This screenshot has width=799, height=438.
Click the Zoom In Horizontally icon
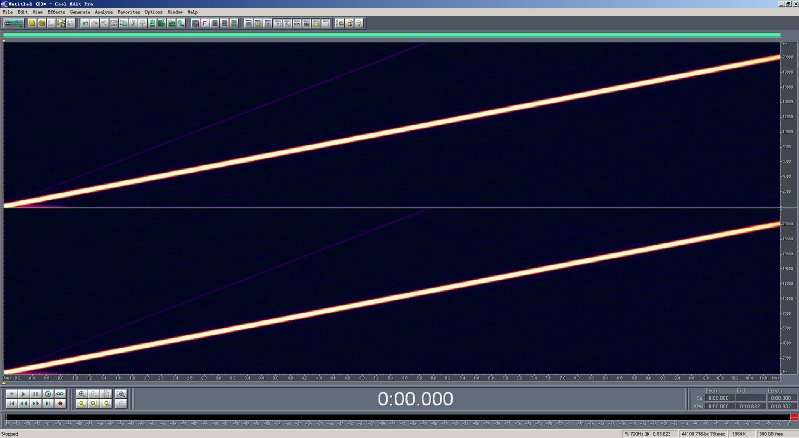tap(81, 394)
